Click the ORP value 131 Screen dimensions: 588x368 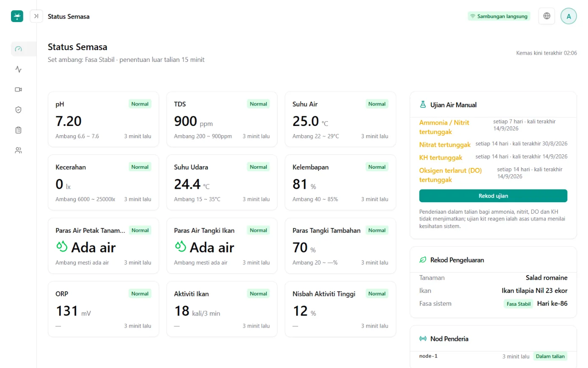click(x=67, y=311)
